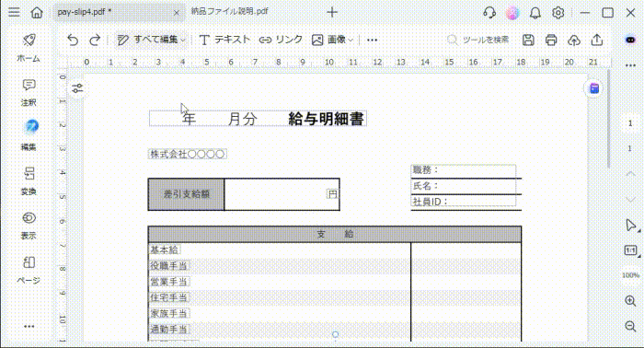Open more items at left sidebar bottom
This screenshot has height=348, width=644.
(29, 327)
